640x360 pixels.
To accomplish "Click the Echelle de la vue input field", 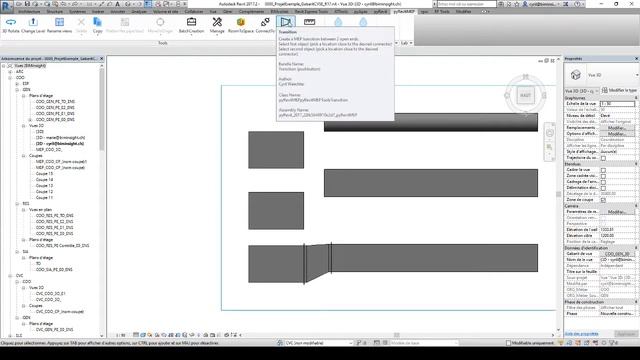I will 617,104.
